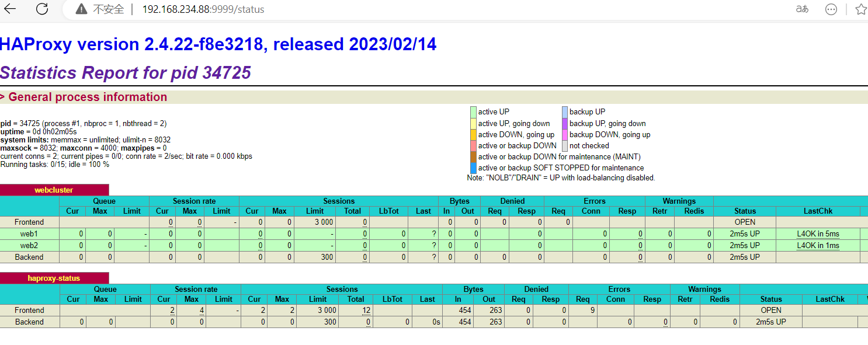Reload the page with the refresh icon

tap(42, 9)
